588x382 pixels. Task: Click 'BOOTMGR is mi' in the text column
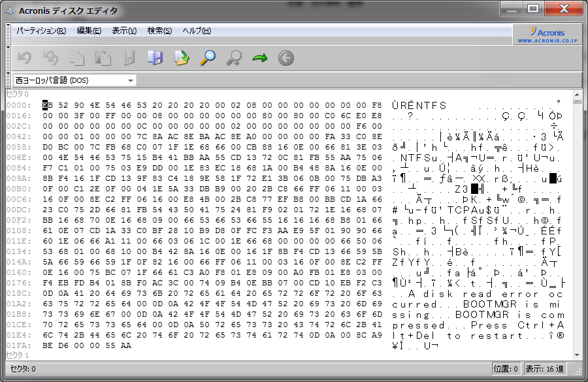(x=513, y=304)
